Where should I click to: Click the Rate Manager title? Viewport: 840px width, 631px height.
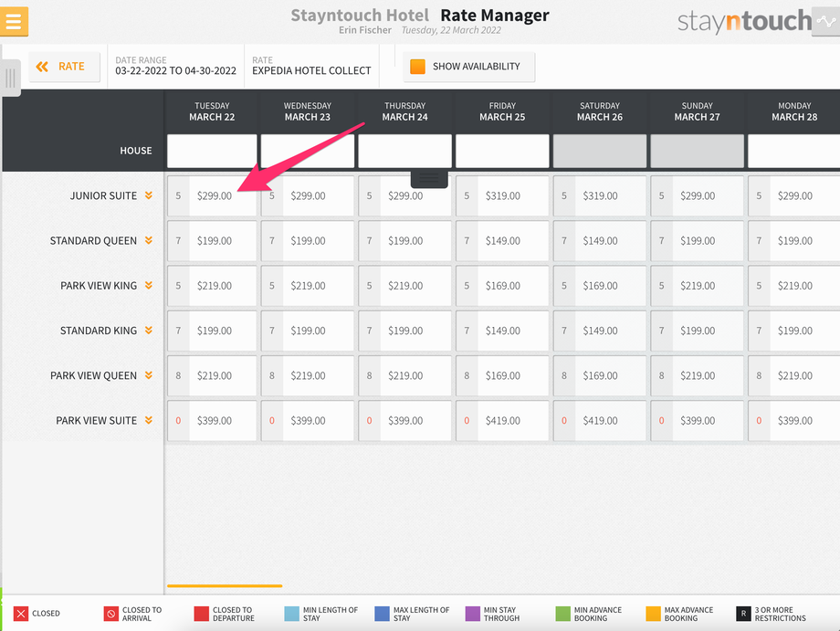(x=495, y=15)
